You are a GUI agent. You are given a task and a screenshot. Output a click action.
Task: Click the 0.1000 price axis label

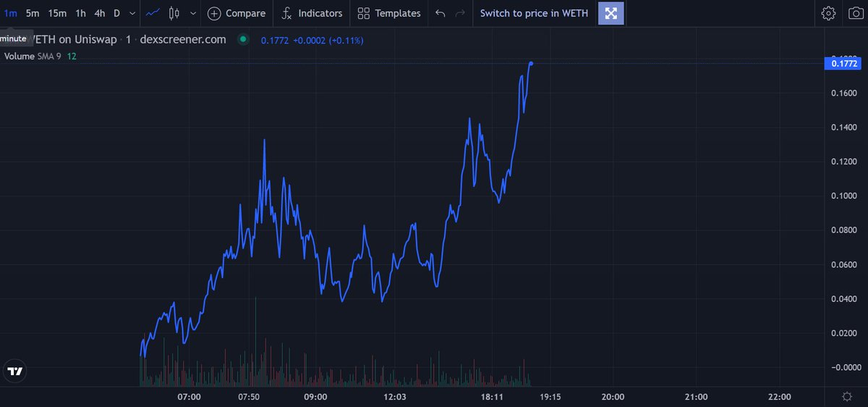click(x=845, y=196)
